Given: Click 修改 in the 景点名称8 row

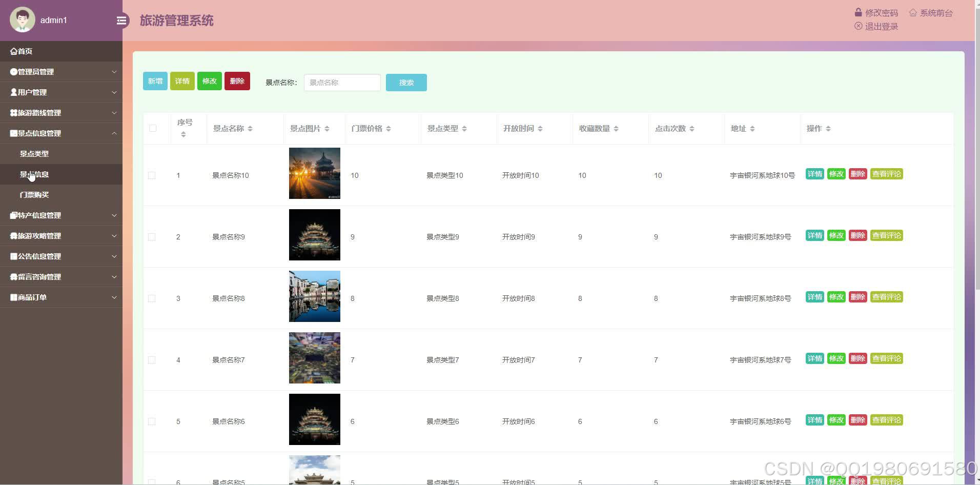Looking at the screenshot, I should point(836,297).
